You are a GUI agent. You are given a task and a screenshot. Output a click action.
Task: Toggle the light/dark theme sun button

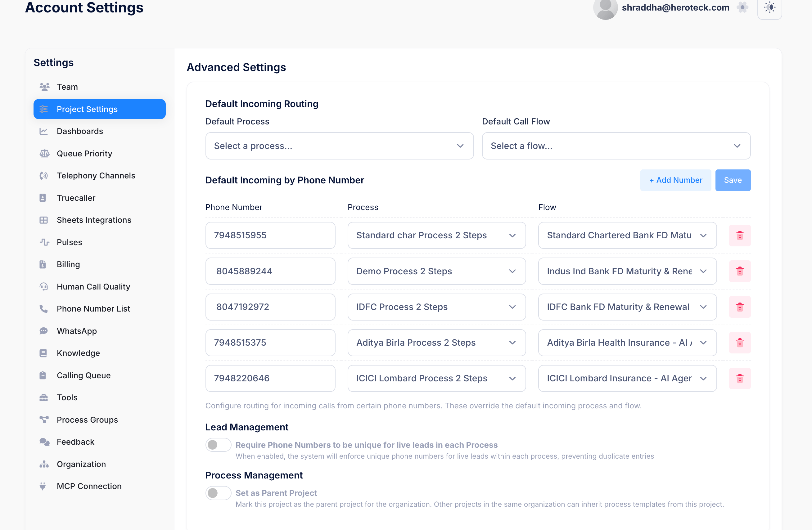click(770, 7)
